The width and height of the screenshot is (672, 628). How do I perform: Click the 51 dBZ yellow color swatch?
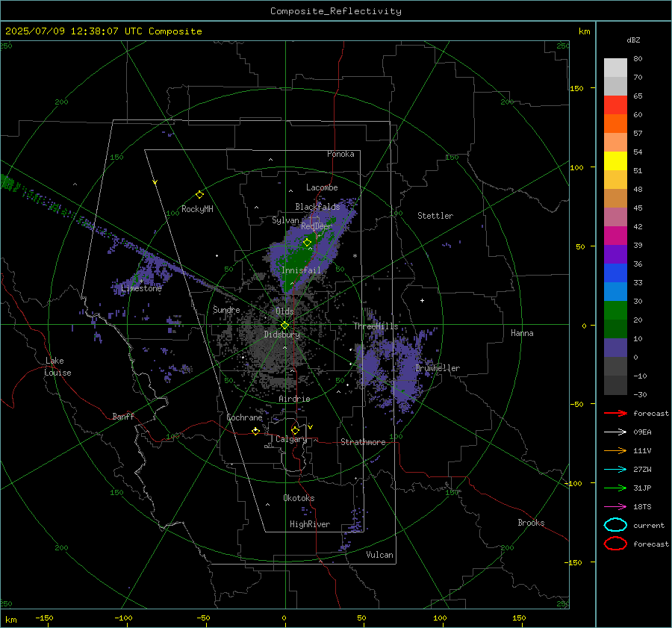coord(615,161)
